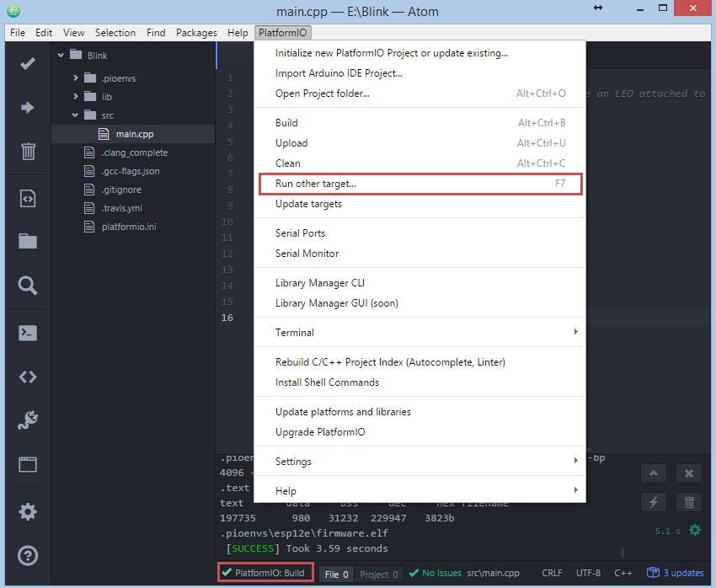Open the Find menu
716x588 pixels.
156,33
